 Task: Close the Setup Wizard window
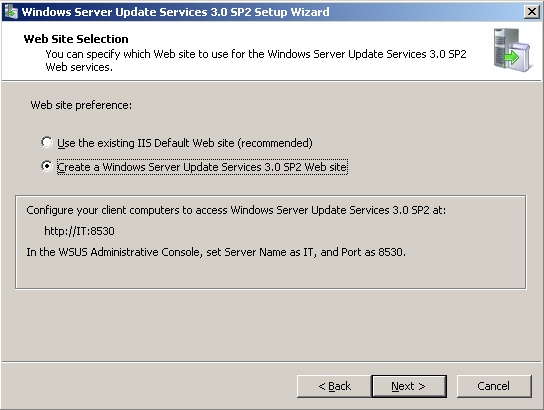[532, 12]
